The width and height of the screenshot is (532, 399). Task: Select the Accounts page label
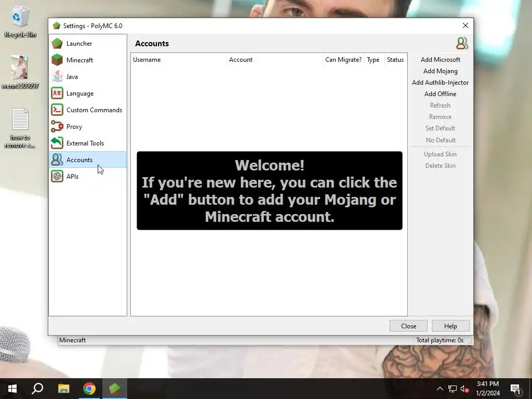(79, 160)
